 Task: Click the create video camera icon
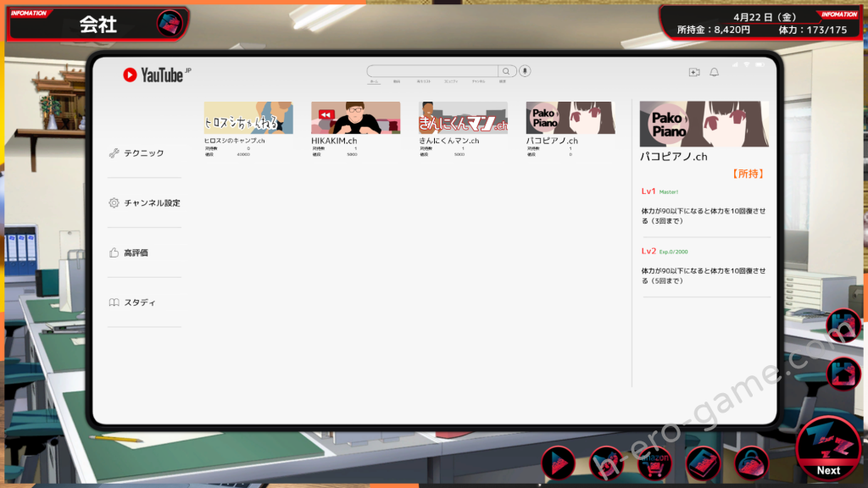pos(694,73)
